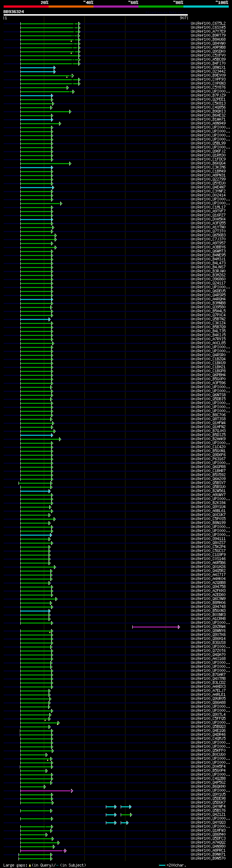Open hit UniRef100_C5Y876
The height and width of the screenshot is (868, 232).
point(208,87)
